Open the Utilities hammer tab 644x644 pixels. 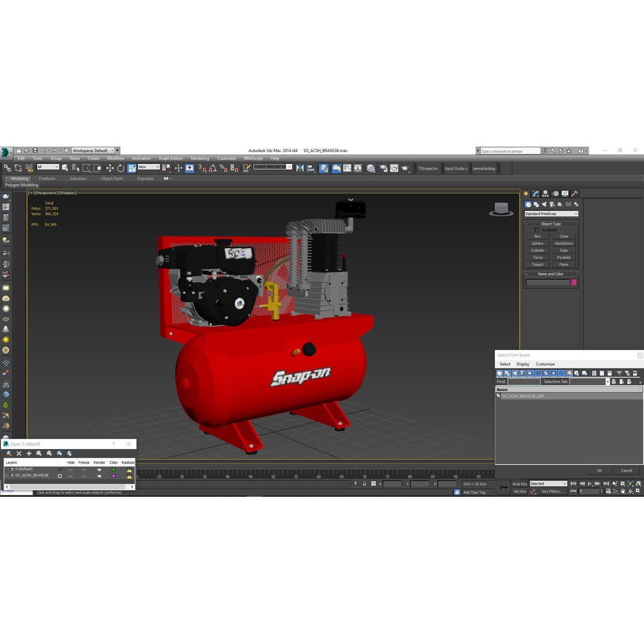pyautogui.click(x=575, y=193)
